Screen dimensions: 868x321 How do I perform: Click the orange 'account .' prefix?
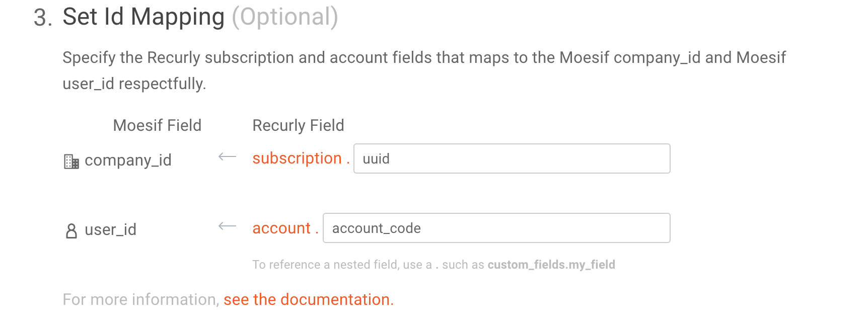[x=285, y=228]
